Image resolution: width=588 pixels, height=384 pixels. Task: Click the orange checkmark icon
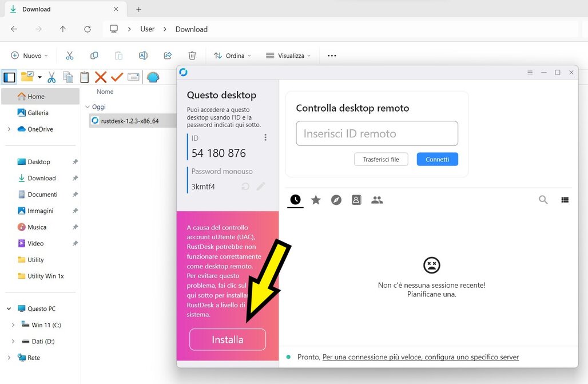(117, 77)
